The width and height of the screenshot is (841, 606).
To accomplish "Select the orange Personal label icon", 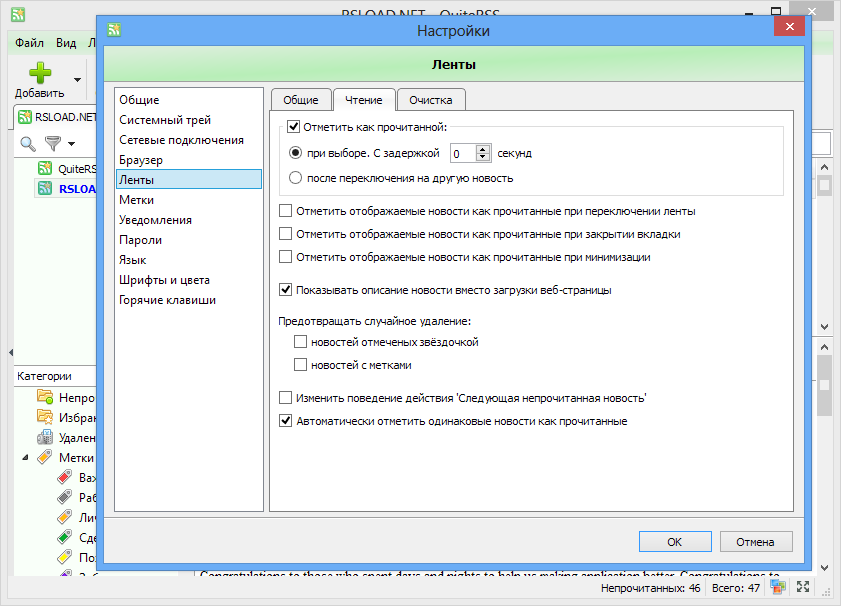I will [x=64, y=517].
